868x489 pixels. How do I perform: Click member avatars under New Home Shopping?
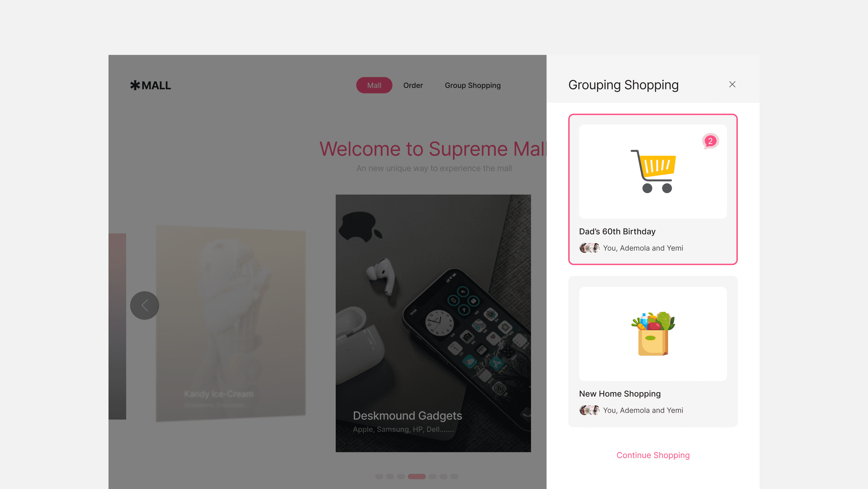pos(589,410)
